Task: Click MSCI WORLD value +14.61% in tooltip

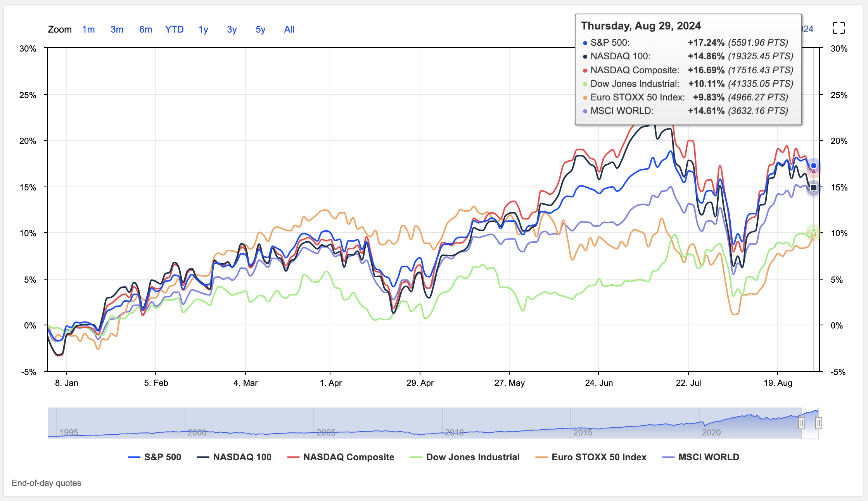Action: 706,111
